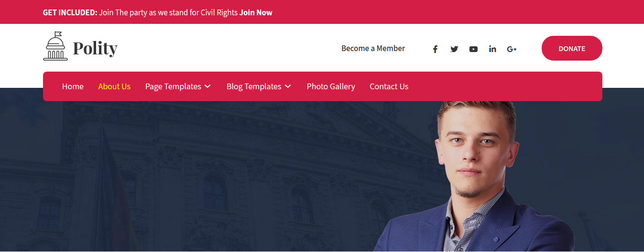This screenshot has height=252, width=644.
Task: Open the Twitter bird icon
Action: 454,49
